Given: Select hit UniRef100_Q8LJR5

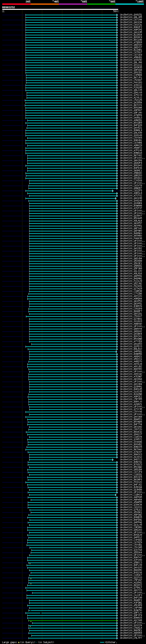Looking at the screenshot, I should click(x=131, y=17).
